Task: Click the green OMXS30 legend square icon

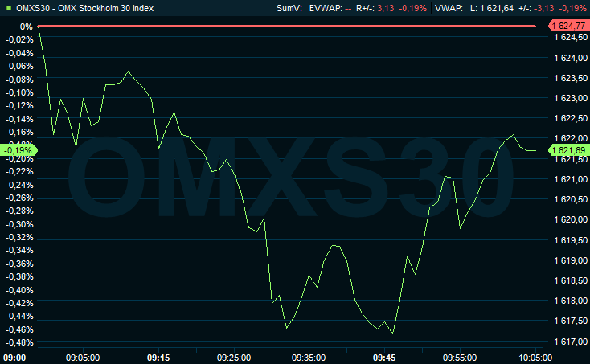Action: pyautogui.click(x=9, y=8)
